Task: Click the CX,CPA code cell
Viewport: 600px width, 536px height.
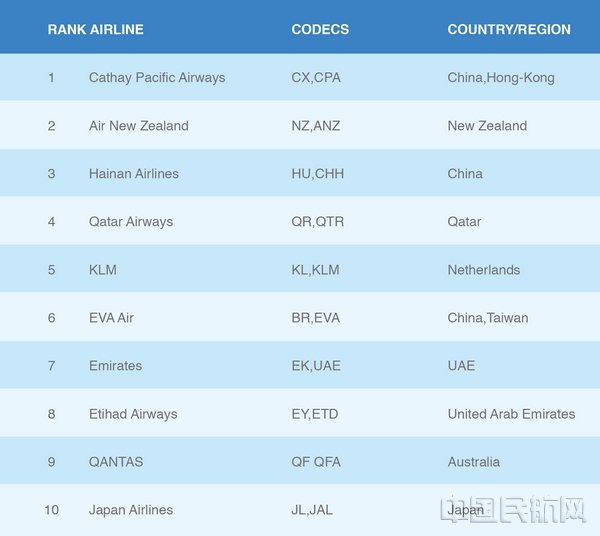Action: [x=316, y=78]
